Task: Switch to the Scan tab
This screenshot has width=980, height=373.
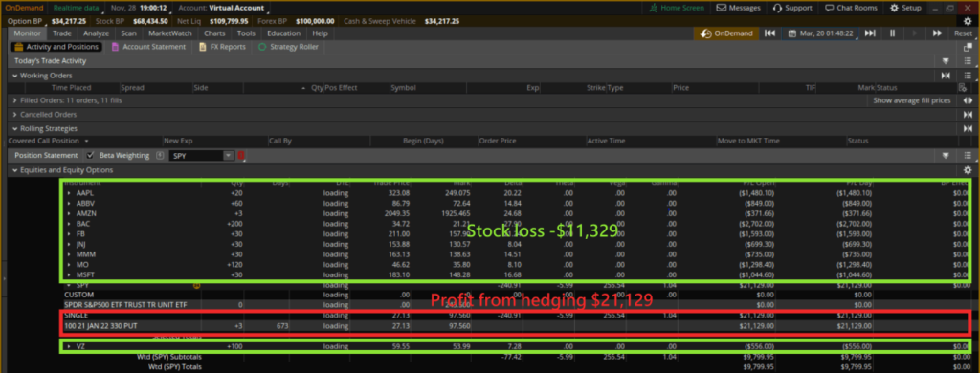Action: [x=129, y=33]
